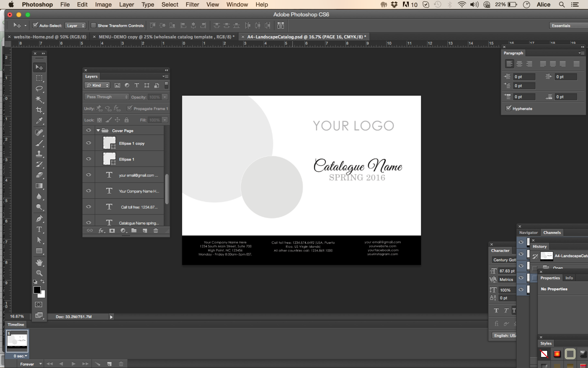Screen dimensions: 588x368
Task: Open the Fill percentage dropdown arrow
Action: pos(165,120)
